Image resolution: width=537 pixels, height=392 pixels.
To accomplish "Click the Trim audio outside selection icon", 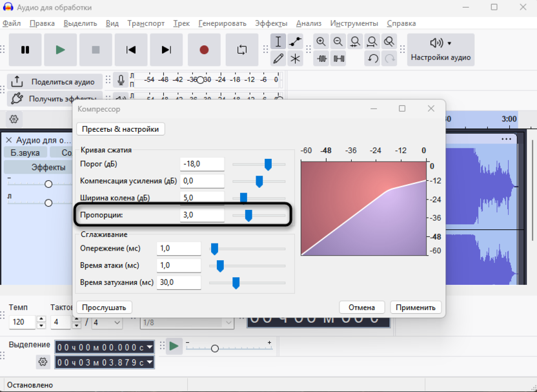I will 321,59.
